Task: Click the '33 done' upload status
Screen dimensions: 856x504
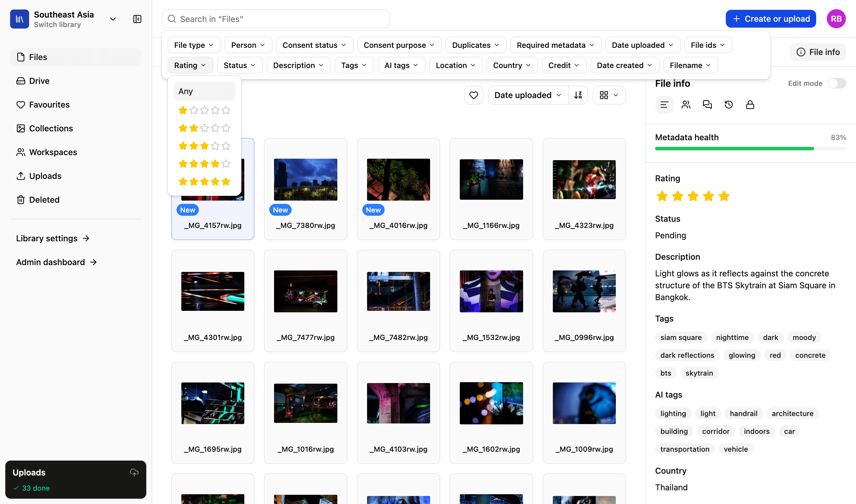Action: tap(31, 488)
